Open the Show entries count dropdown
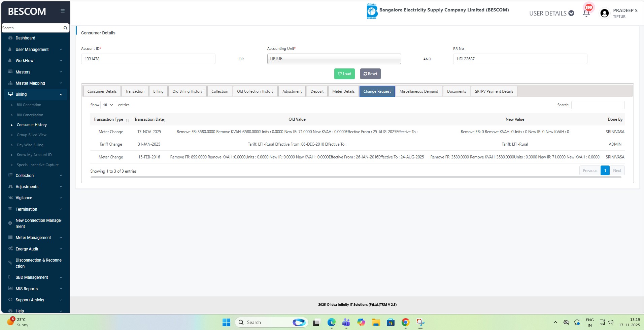This screenshot has width=644, height=330. [108, 105]
